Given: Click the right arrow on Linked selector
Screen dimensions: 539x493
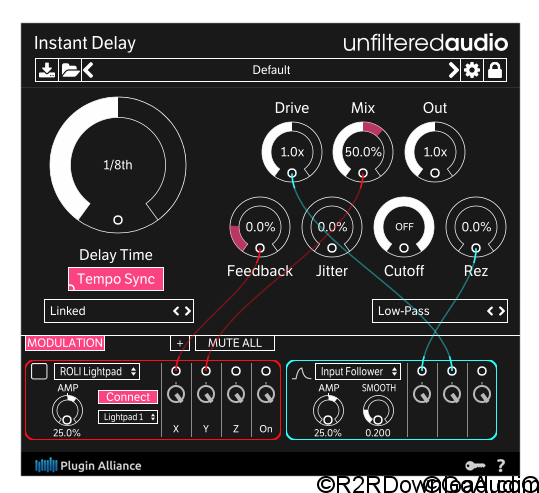Looking at the screenshot, I should tap(188, 311).
